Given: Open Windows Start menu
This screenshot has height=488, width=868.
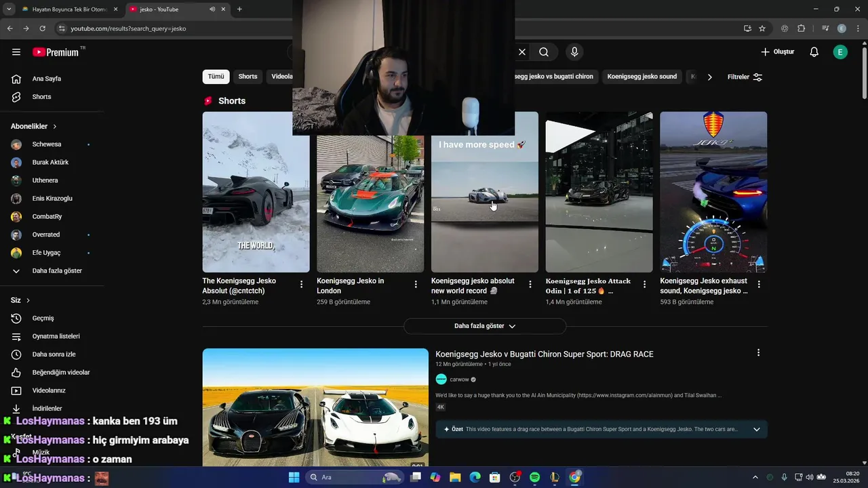Looking at the screenshot, I should point(294,477).
